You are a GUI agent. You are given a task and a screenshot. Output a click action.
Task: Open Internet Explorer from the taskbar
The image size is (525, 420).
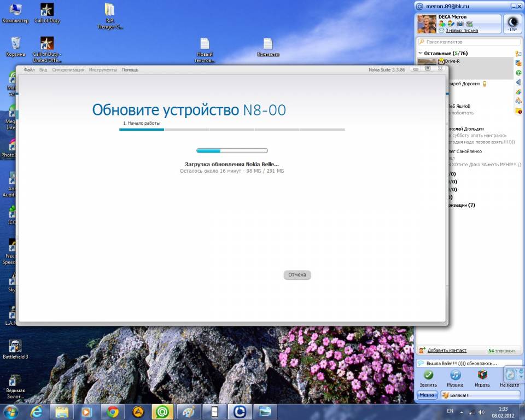[x=36, y=412]
